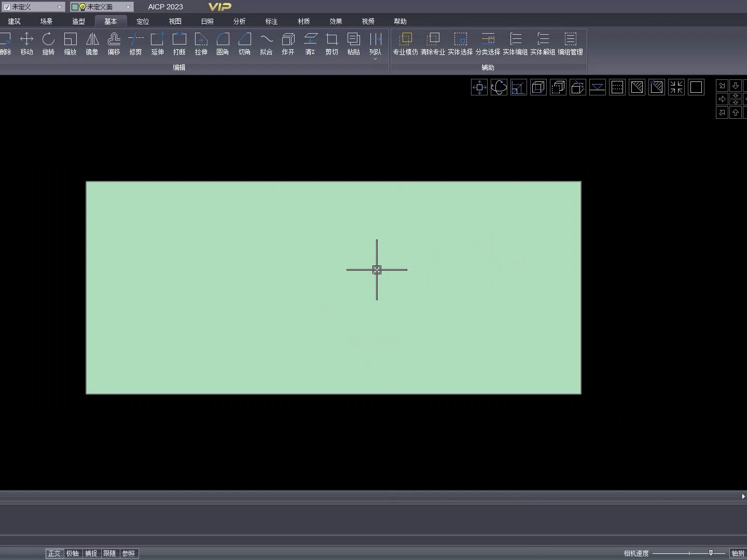Select the 炸开 (Explode) tool
747x560 pixels.
(x=288, y=44)
